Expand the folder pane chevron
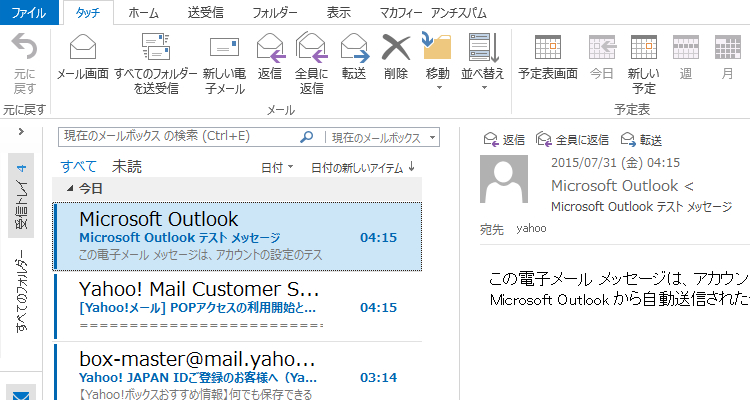The height and width of the screenshot is (400, 750). click(x=21, y=132)
